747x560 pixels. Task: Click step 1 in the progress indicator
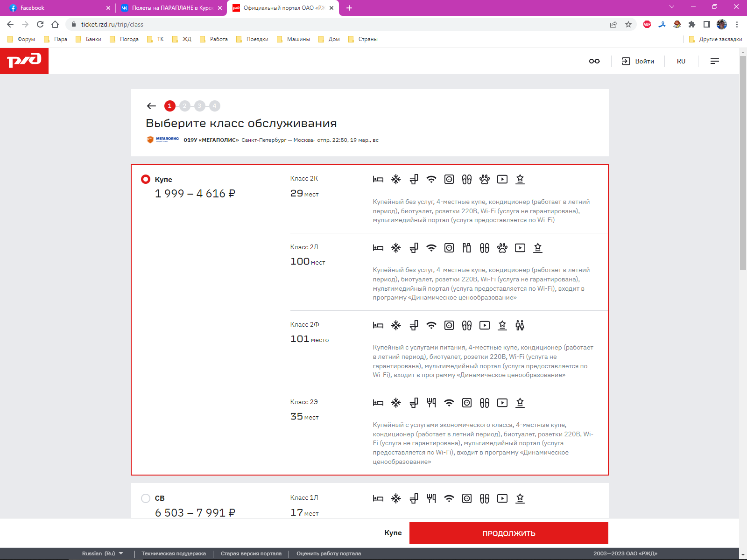tap(169, 106)
